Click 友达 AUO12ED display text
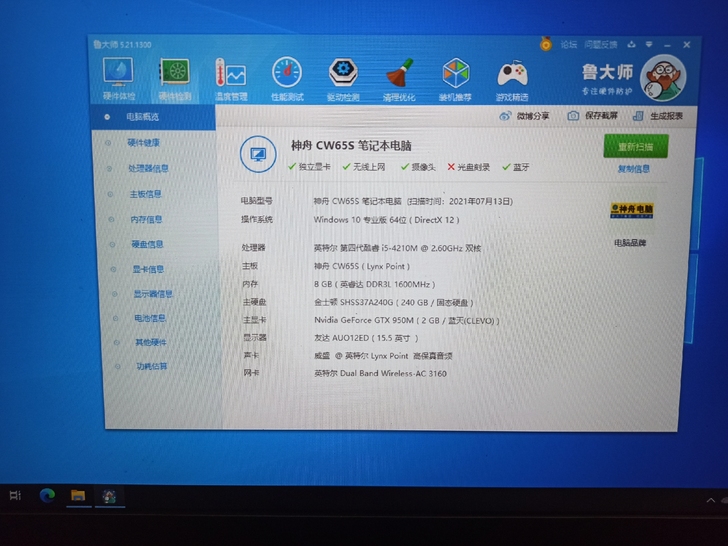 pos(366,338)
